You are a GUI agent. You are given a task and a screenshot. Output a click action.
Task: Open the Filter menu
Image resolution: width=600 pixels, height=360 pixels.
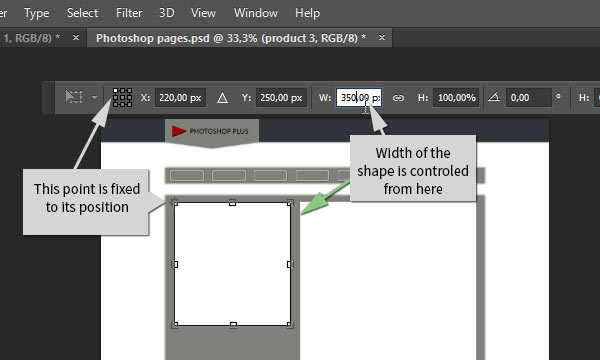tap(129, 13)
